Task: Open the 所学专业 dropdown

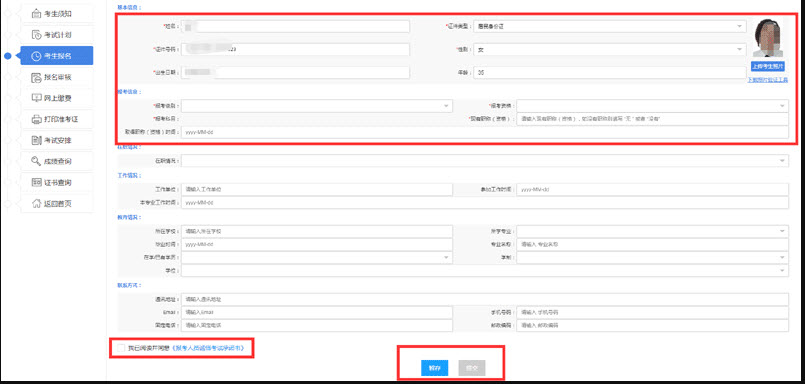Action: 652,231
